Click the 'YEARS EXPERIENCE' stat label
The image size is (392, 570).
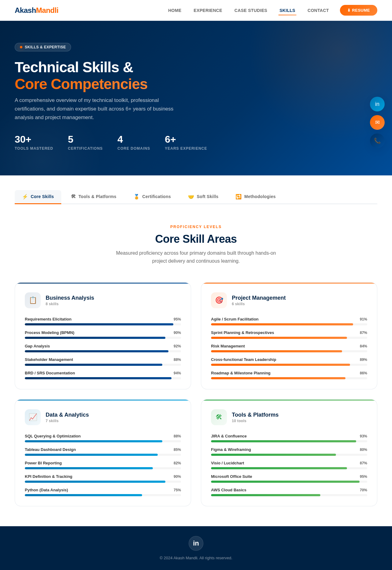[x=186, y=148]
